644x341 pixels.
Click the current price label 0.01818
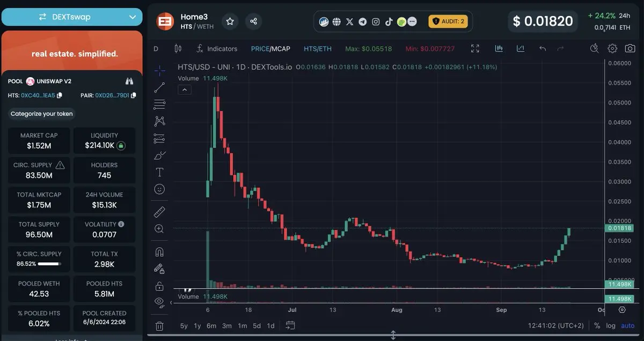click(619, 228)
